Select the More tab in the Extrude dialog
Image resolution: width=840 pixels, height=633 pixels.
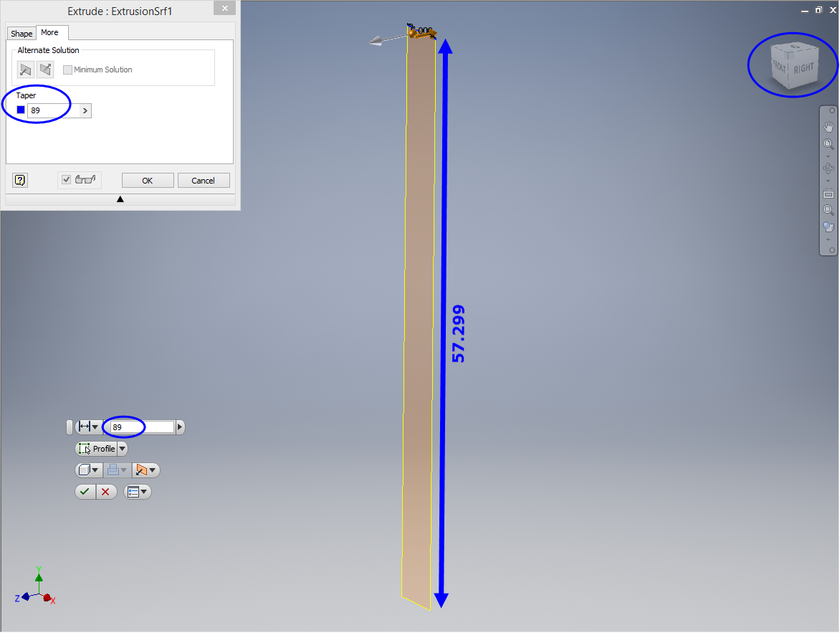tap(51, 32)
